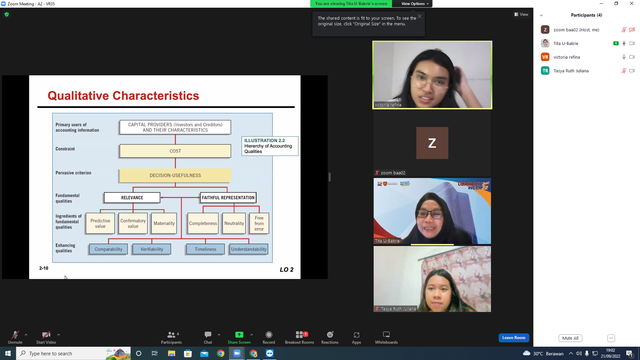Open the Windows Start menu

click(x=8, y=353)
